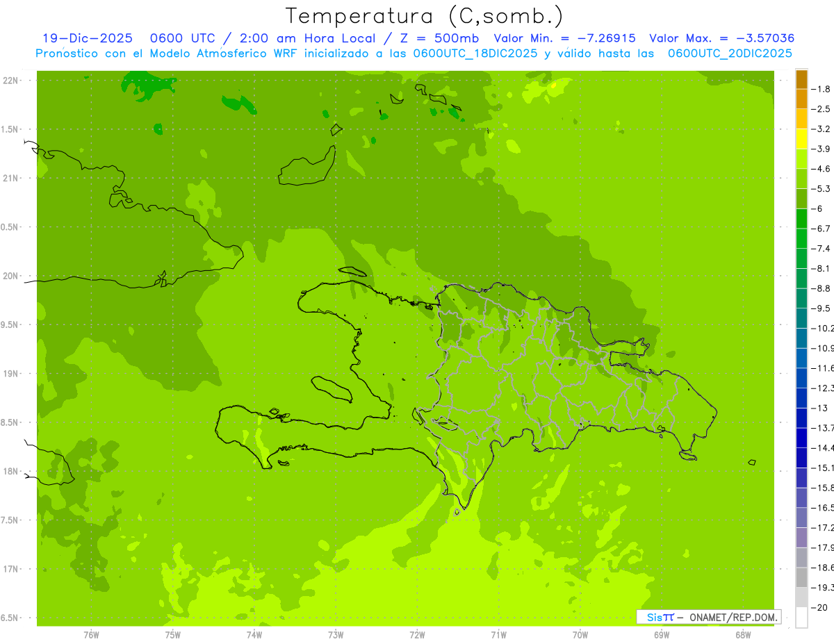
Task: Click the "ONAMET/REP.DOM." credit label
Action: click(x=733, y=617)
